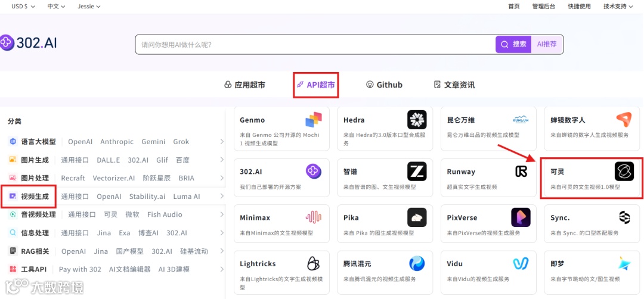Click the RAG相关 category icon
The image size is (644, 299).
click(13, 251)
